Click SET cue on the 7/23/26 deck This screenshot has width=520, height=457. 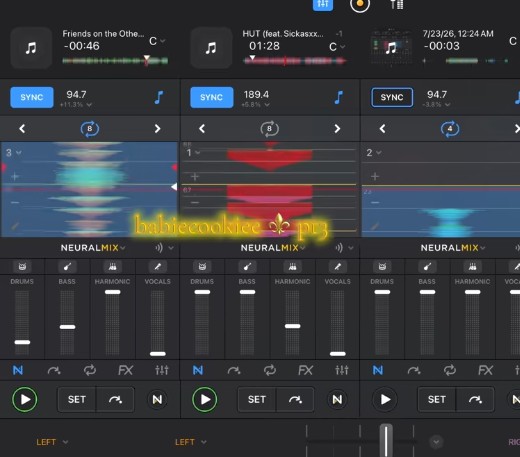(437, 399)
